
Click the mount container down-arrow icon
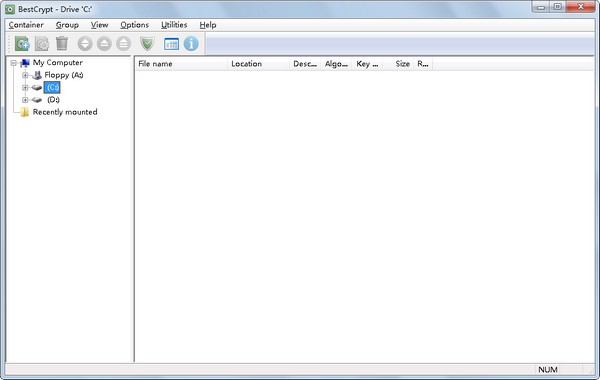[85, 44]
